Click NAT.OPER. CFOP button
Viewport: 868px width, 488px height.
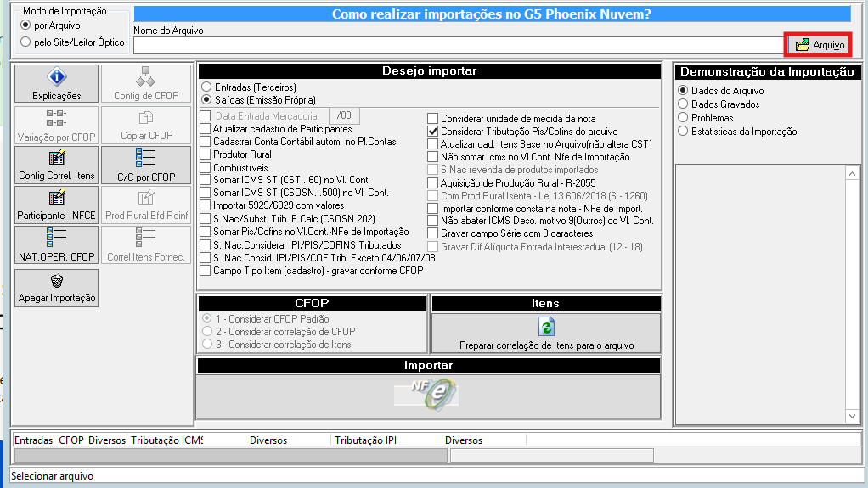click(56, 245)
